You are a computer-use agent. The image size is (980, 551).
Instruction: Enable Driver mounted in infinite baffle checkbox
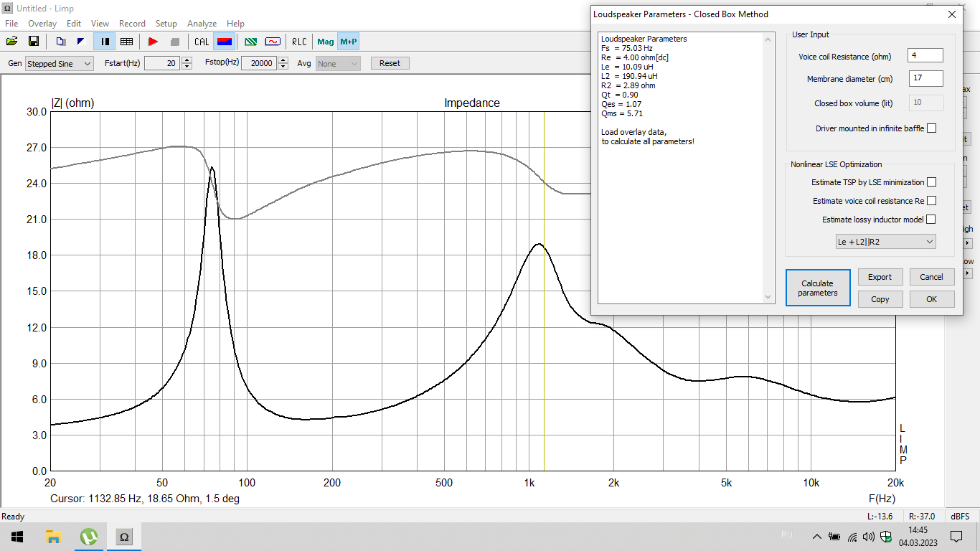coord(931,128)
